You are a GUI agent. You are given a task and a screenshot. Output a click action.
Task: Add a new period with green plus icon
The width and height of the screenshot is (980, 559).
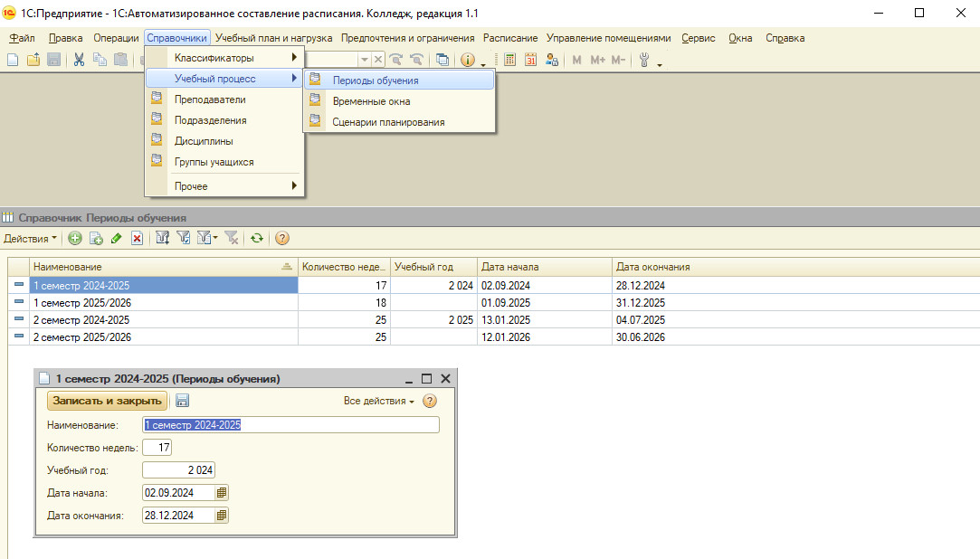[x=75, y=238]
